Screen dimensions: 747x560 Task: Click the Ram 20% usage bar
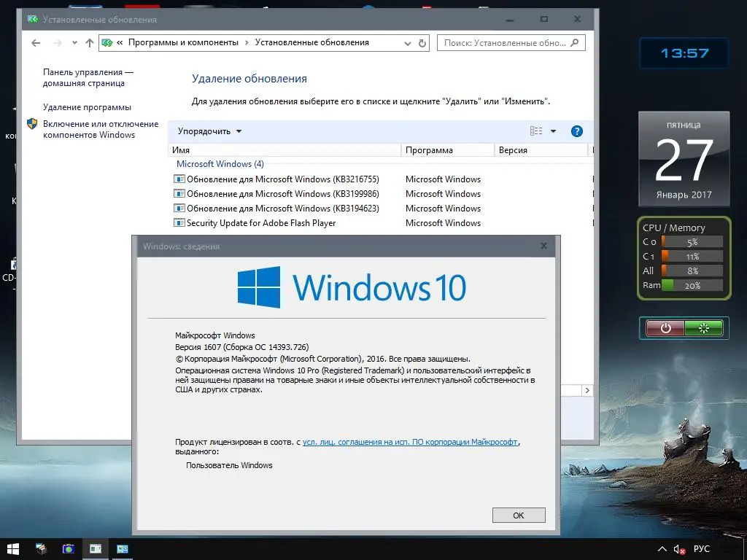tap(692, 285)
